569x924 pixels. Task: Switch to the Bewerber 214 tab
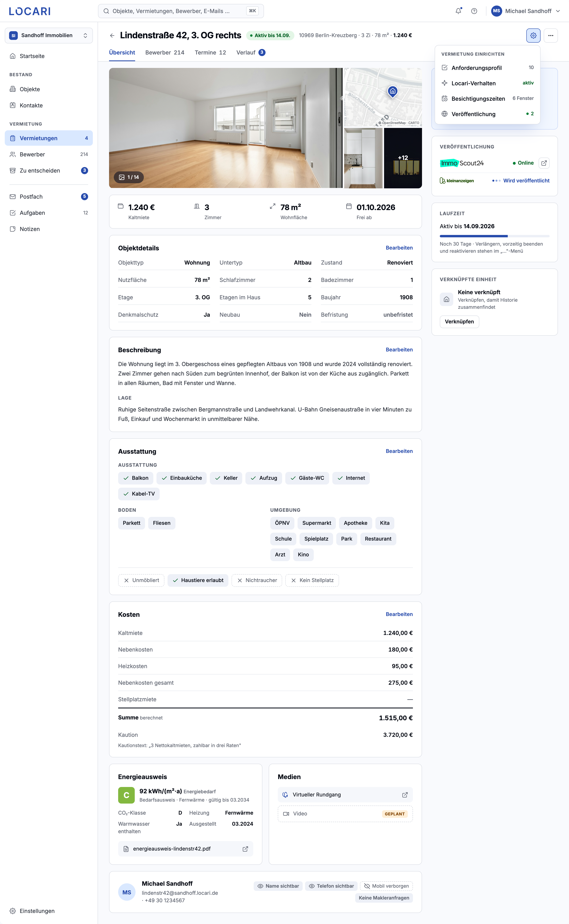coord(165,53)
